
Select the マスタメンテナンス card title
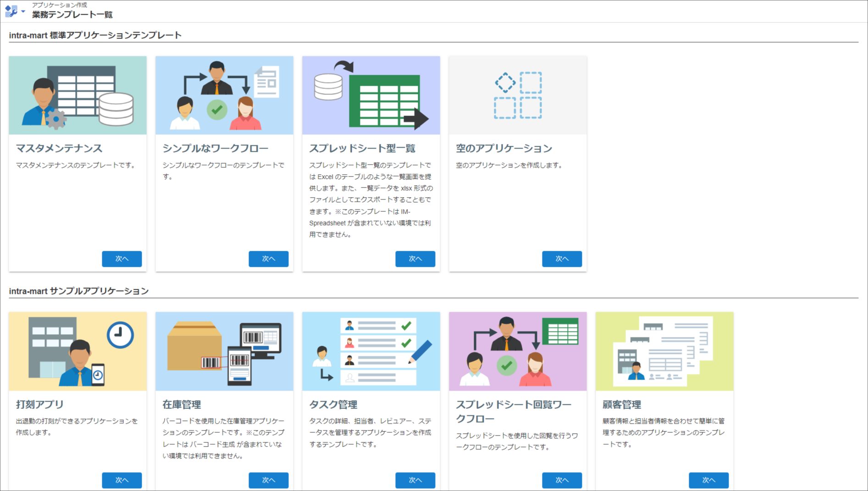(59, 148)
